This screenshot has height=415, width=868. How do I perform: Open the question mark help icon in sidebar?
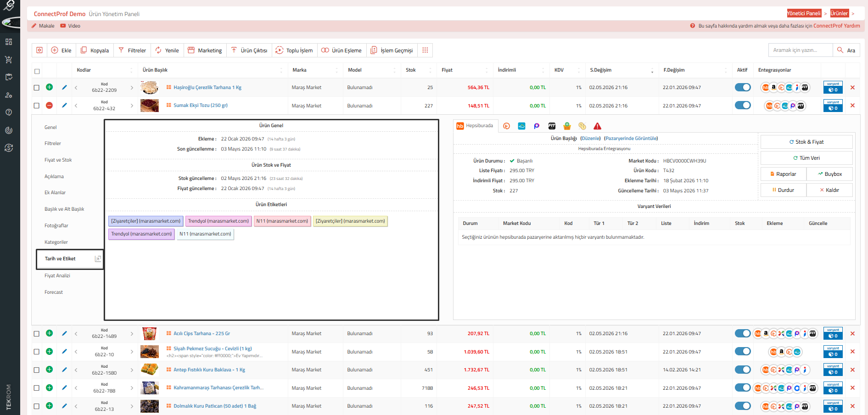[9, 112]
